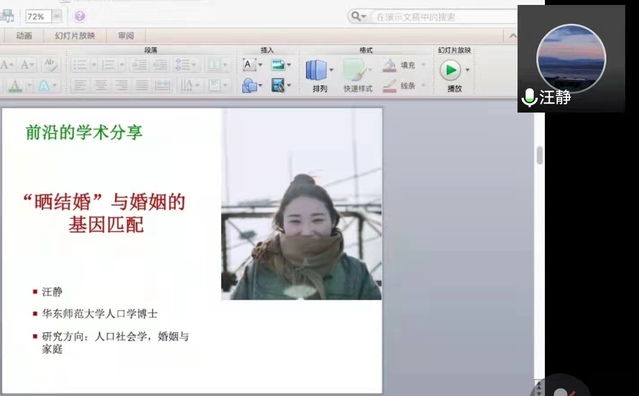Open the 审阅 tab

[x=126, y=36]
